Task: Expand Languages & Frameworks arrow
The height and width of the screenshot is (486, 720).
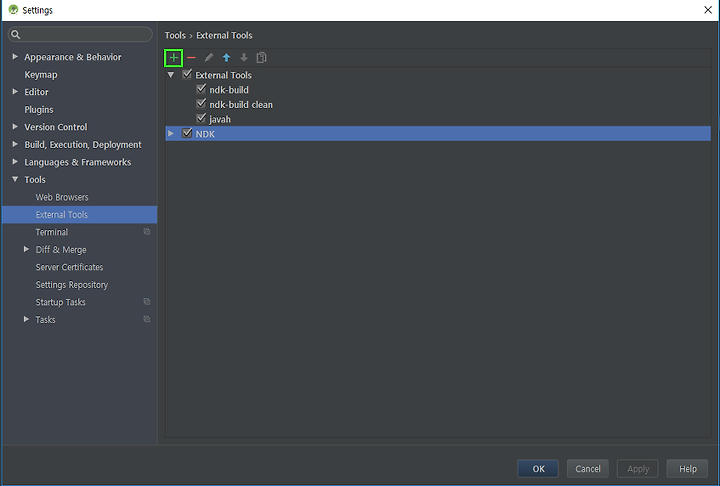Action: [15, 162]
